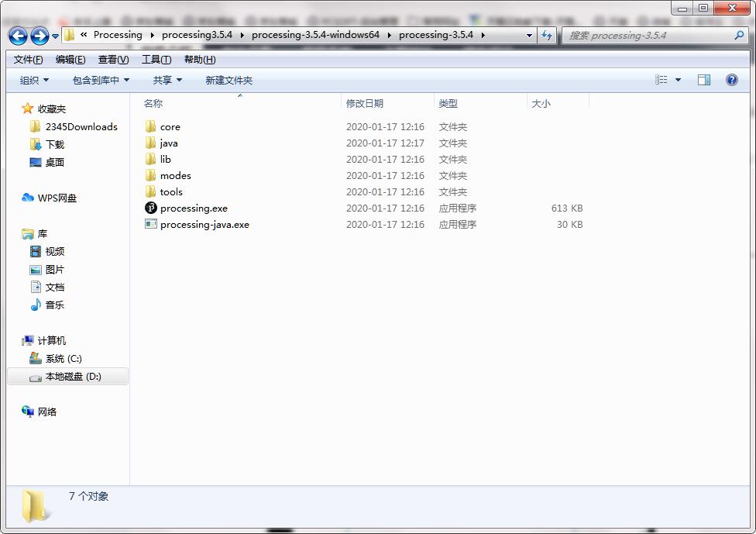756x534 pixels.
Task: Go forward using the Forward arrow button
Action: [40, 36]
